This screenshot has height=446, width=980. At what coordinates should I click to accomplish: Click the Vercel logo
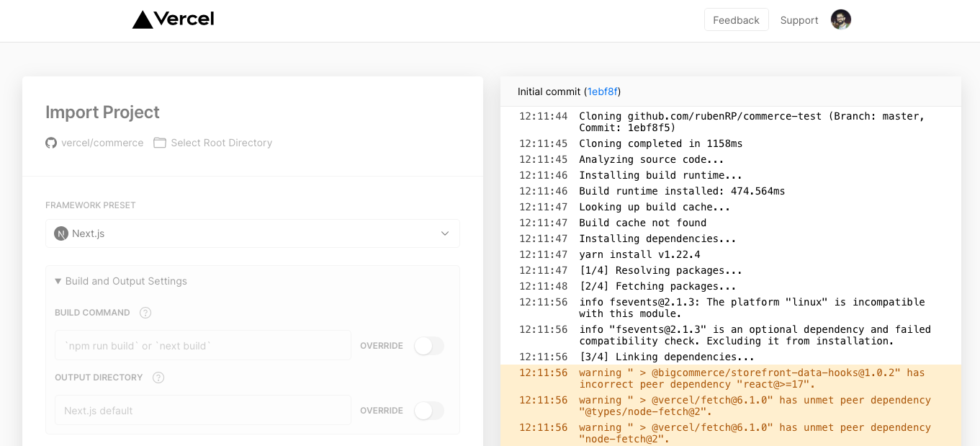click(173, 19)
